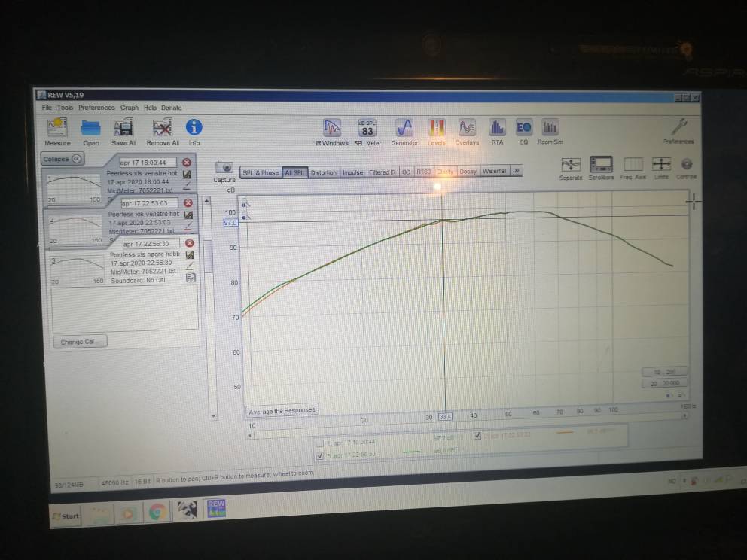Switch to the Decay tab
The image size is (747, 560).
point(468,171)
